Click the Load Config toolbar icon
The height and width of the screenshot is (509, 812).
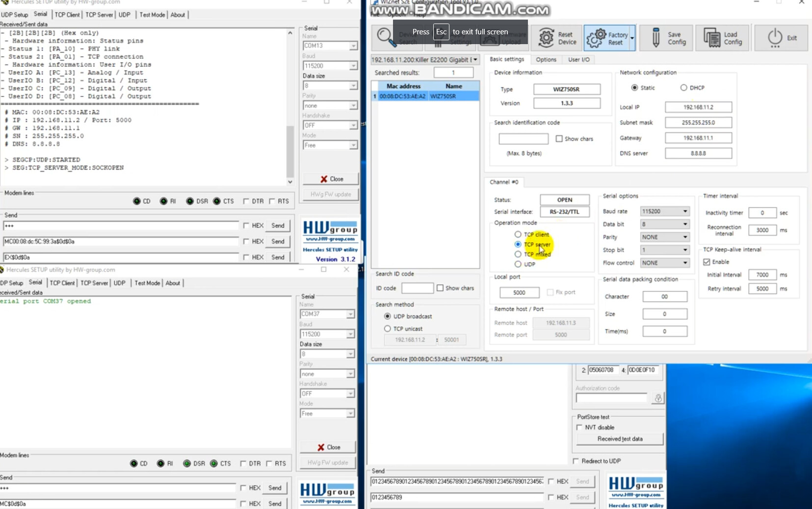712,38
